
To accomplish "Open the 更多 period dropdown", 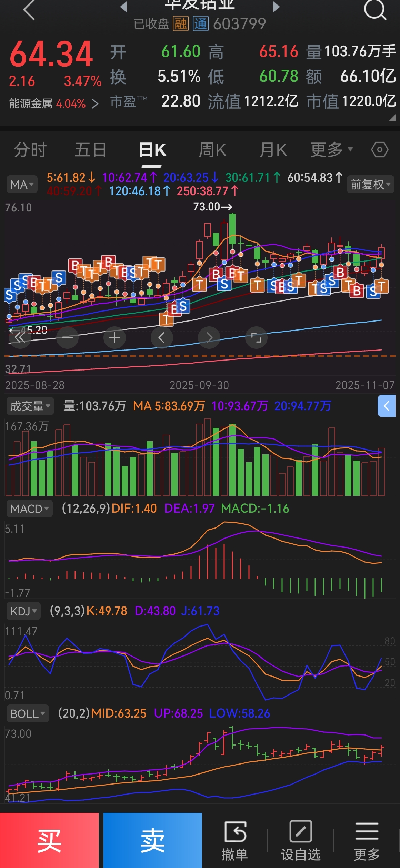I will [x=332, y=150].
